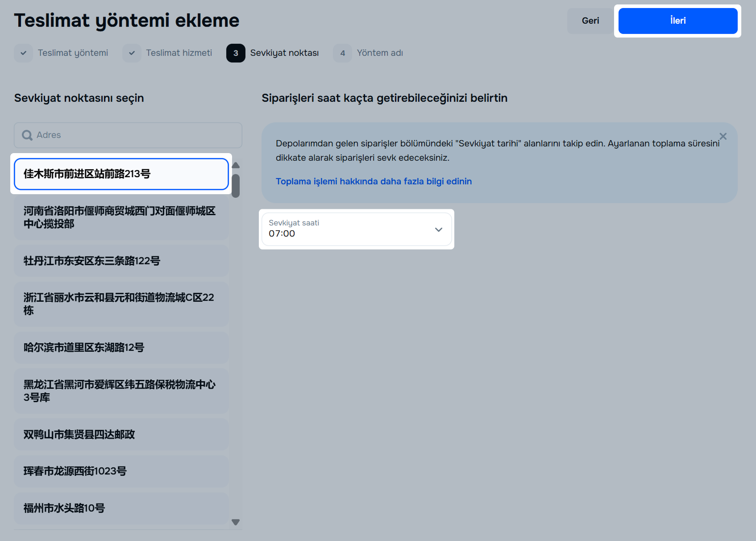Open the Sevkiyat saati dropdown

[348, 229]
